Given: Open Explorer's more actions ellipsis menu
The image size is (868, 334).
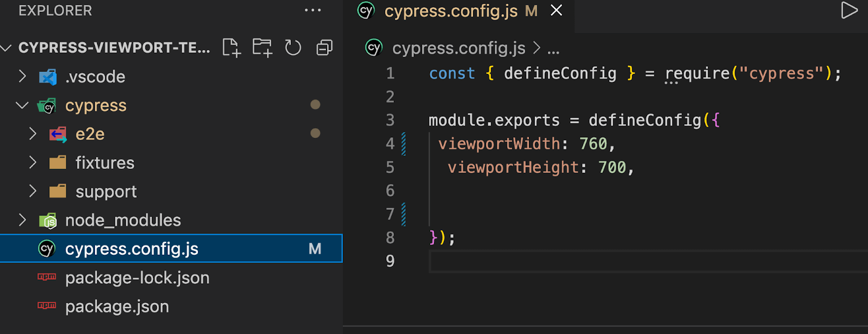Looking at the screenshot, I should pos(313,10).
